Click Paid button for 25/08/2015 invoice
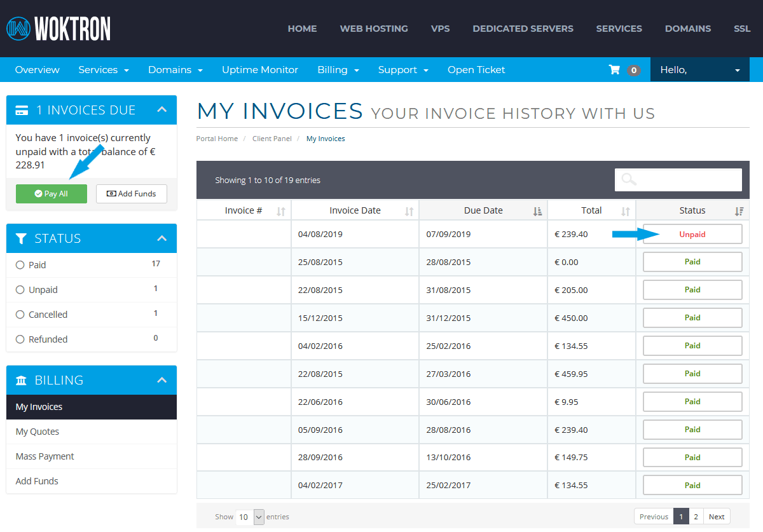The image size is (763, 532). coord(692,262)
